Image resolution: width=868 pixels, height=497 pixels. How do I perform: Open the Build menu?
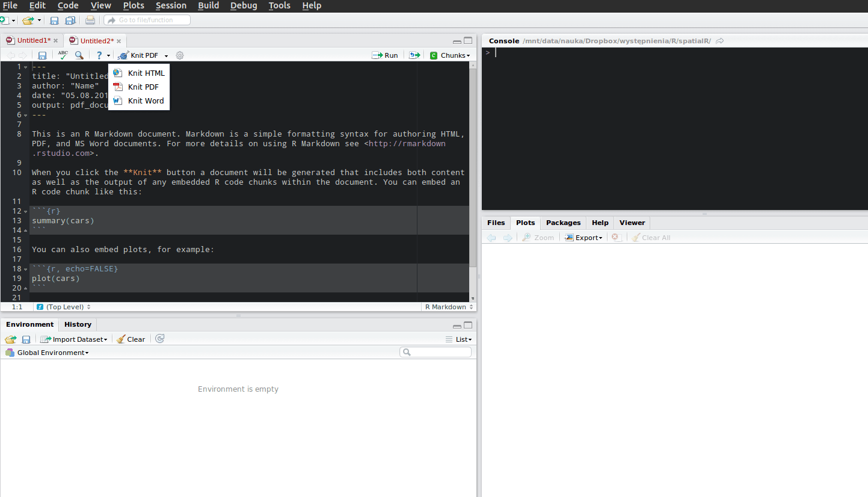point(209,5)
